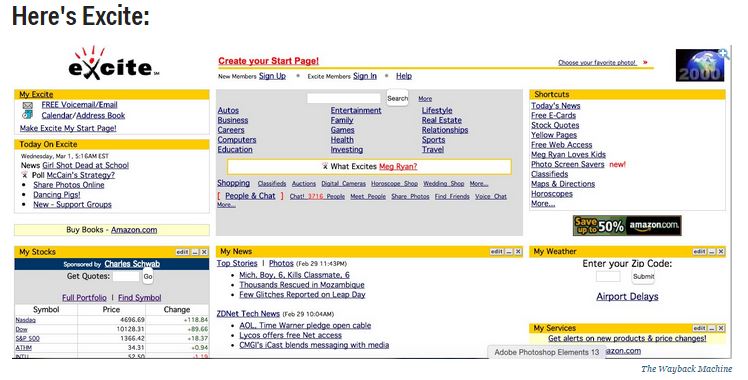Image resolution: width=748 pixels, height=380 pixels.
Task: Open People & Chat link
Action: click(250, 196)
